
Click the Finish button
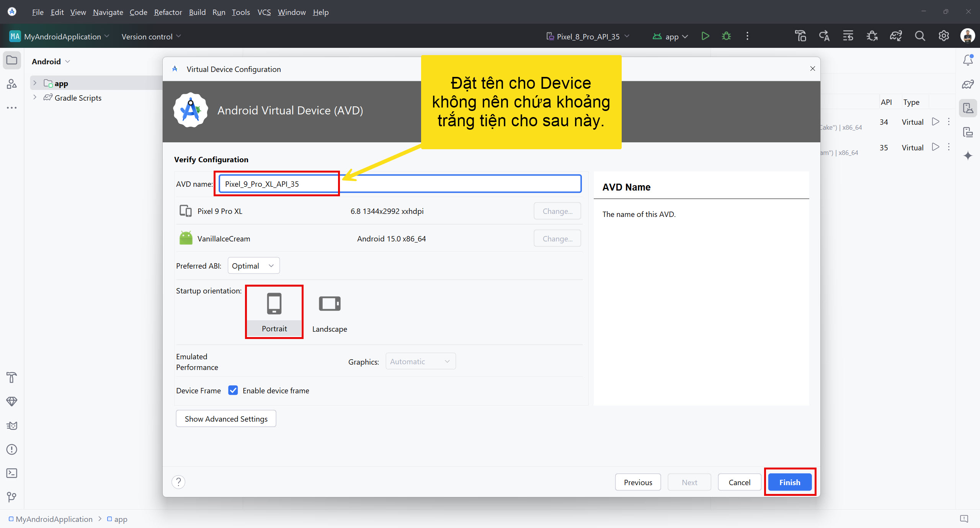click(x=790, y=482)
